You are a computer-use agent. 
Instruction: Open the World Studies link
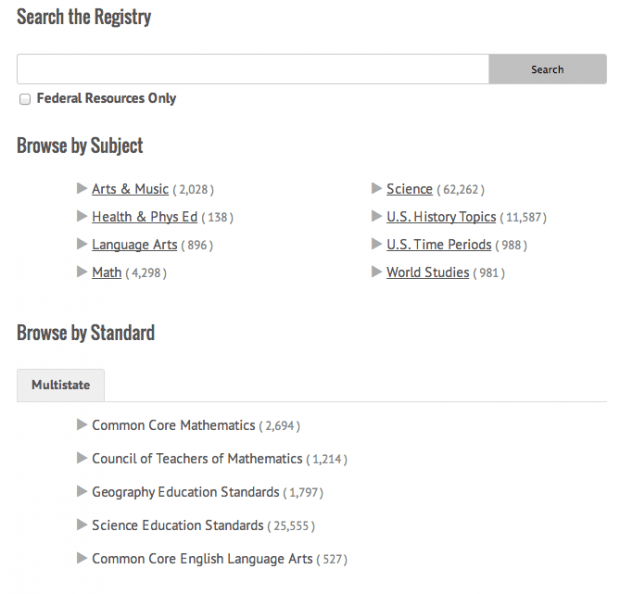coord(427,273)
